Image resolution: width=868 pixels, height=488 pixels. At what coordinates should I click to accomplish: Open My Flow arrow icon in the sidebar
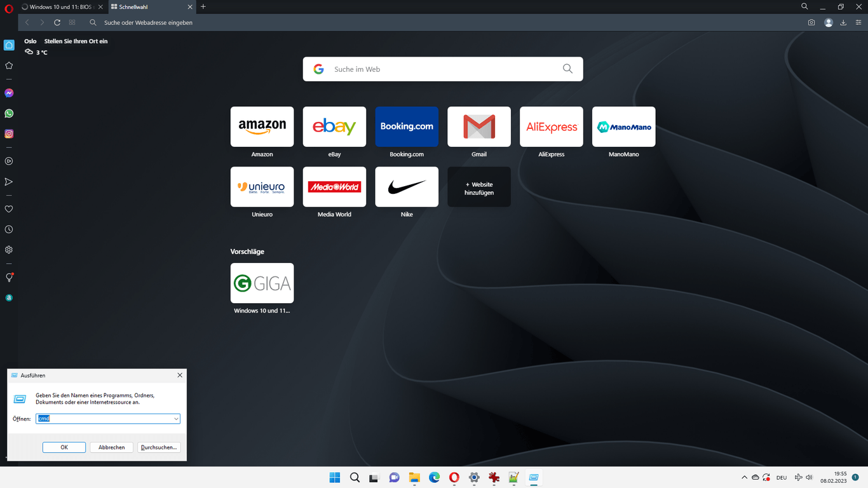[x=9, y=182]
